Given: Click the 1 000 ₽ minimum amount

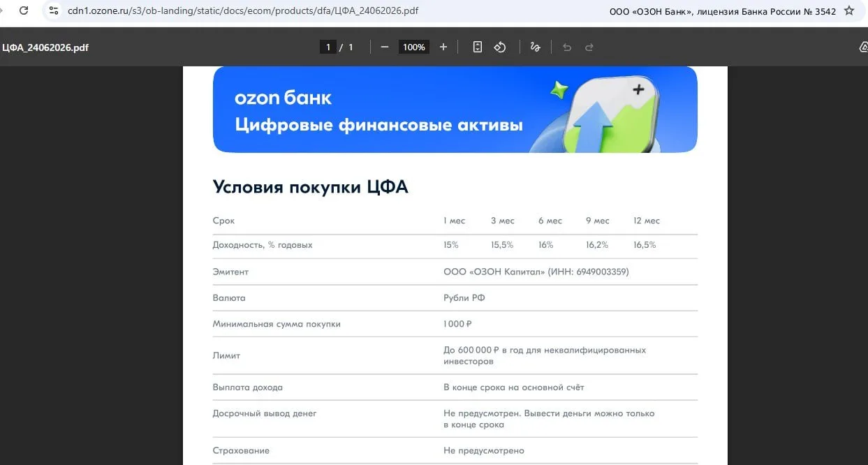Looking at the screenshot, I should [x=458, y=324].
